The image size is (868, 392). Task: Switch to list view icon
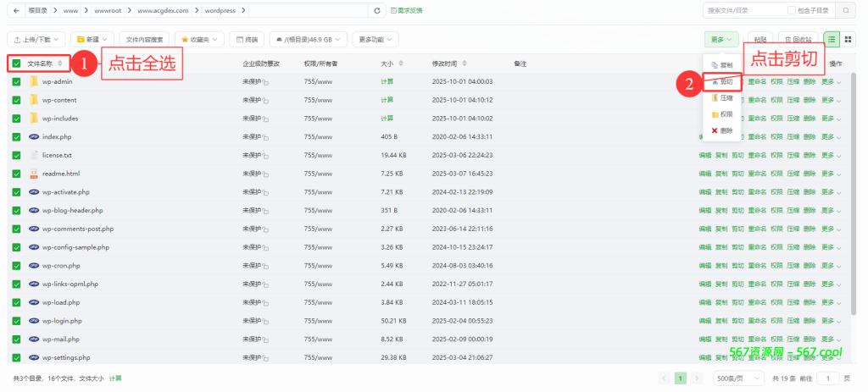click(832, 39)
